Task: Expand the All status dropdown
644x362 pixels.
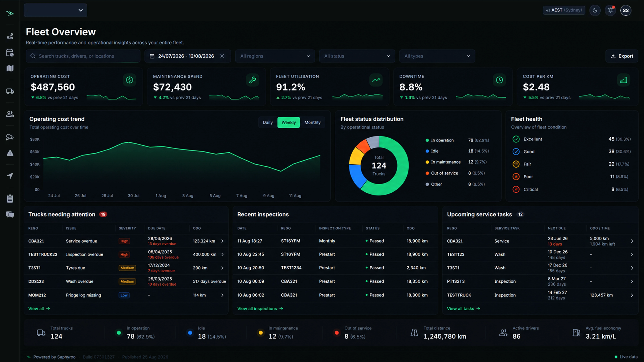Action: [357, 56]
